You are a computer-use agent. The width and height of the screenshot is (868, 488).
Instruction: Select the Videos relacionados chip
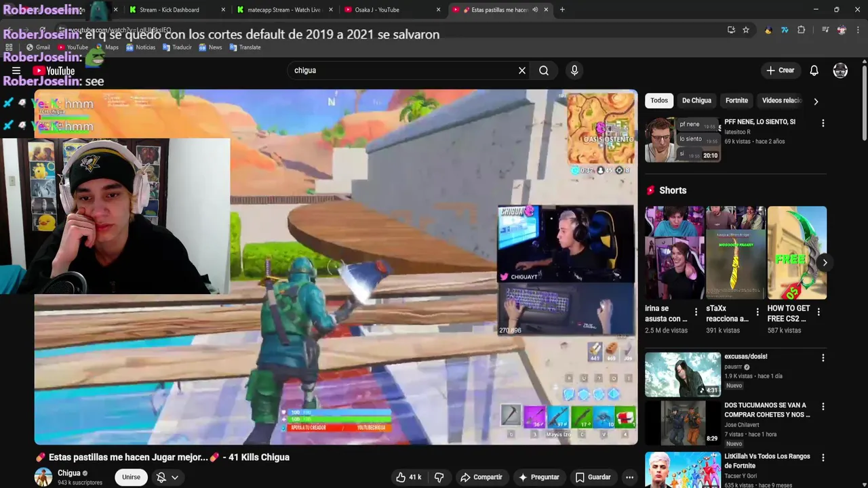[782, 100]
